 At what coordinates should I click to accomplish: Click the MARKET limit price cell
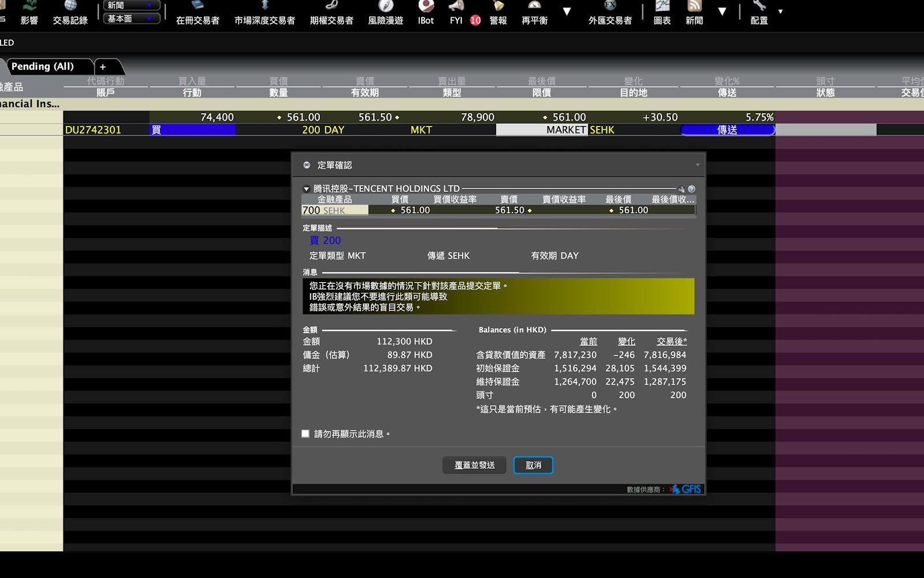[x=542, y=130]
